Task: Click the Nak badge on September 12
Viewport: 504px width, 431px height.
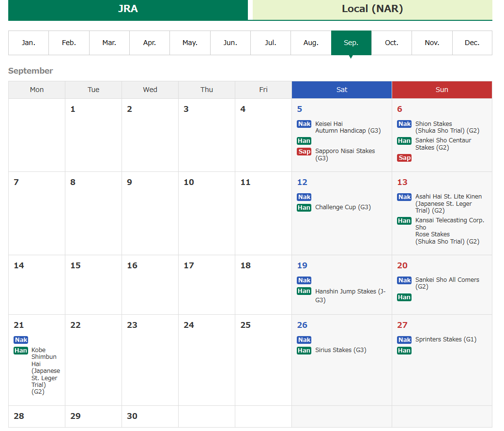Action: [x=304, y=197]
